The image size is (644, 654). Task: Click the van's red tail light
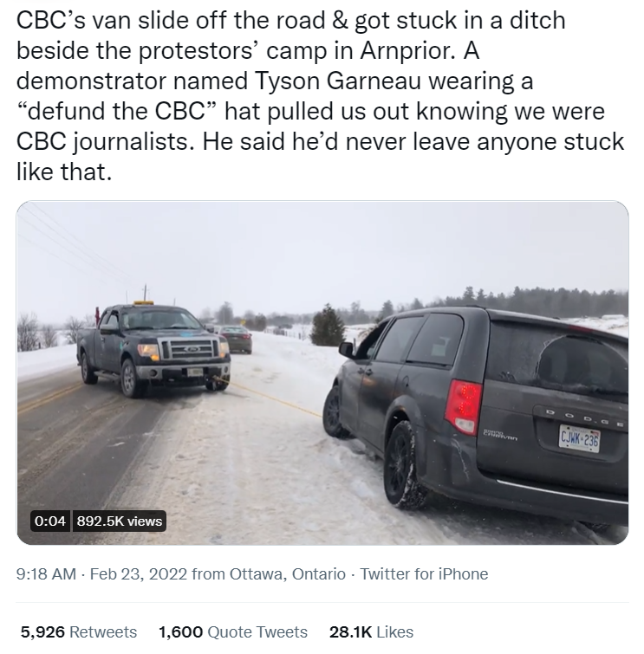pos(463,406)
